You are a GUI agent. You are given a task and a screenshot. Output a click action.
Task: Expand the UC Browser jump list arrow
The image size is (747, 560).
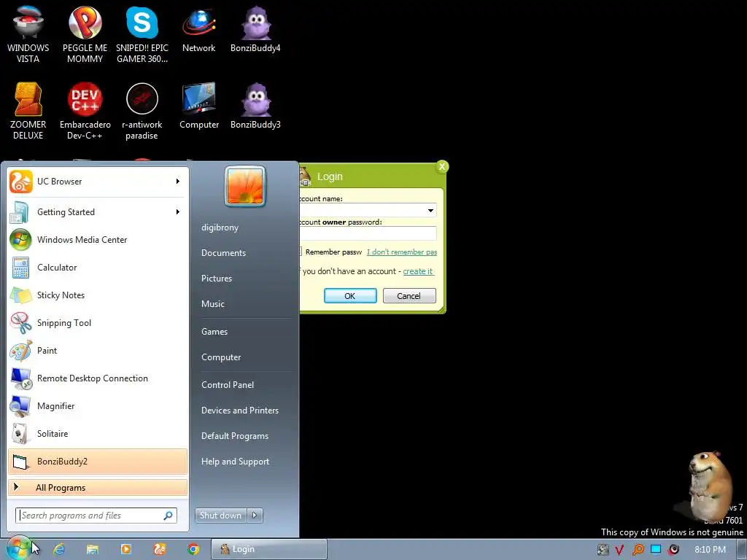(x=178, y=182)
